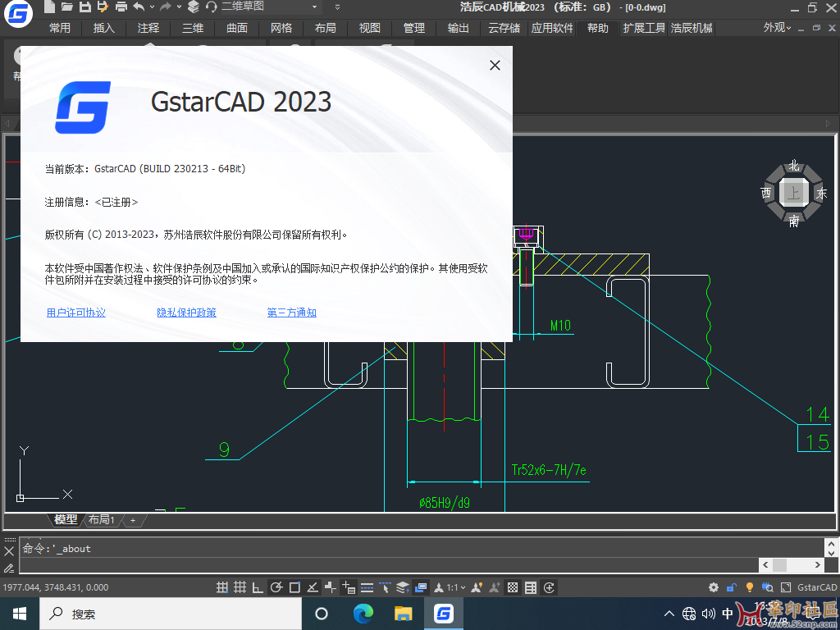The image size is (840, 630).
Task: Switch to the 输出 ribbon tab
Action: click(x=458, y=28)
